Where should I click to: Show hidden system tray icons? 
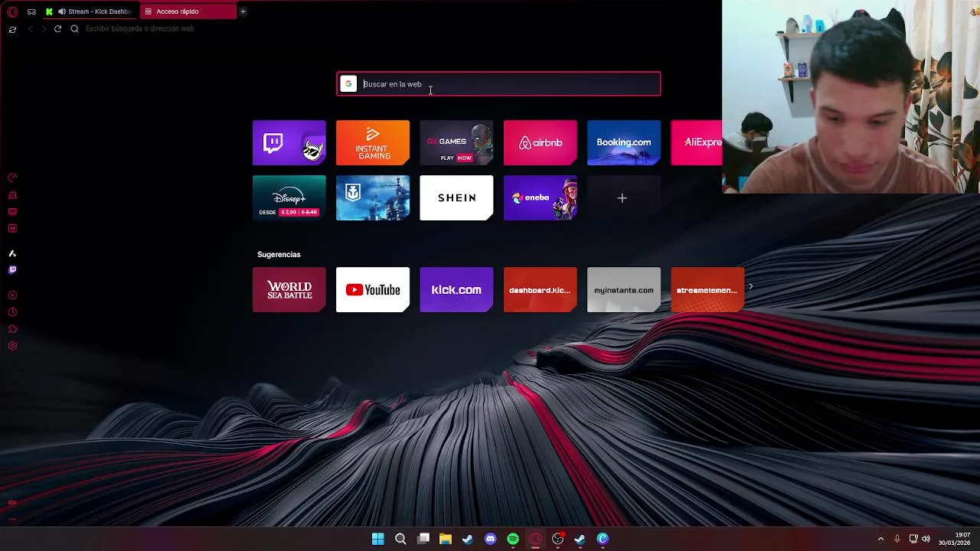pos(880,539)
